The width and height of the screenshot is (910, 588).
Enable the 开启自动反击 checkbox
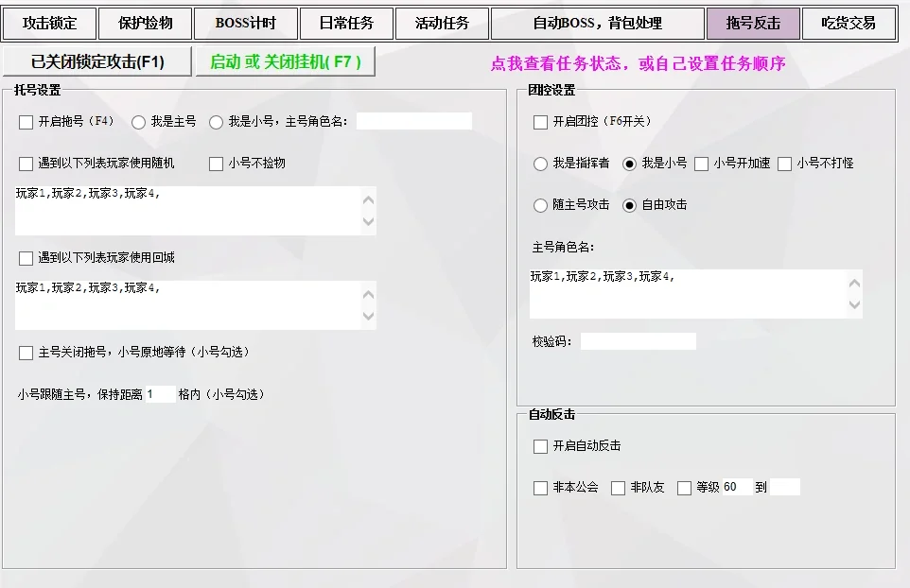540,446
